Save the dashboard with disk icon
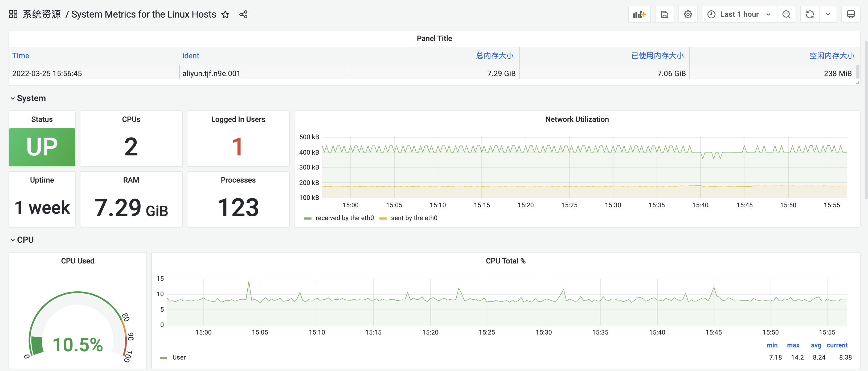 coord(664,14)
